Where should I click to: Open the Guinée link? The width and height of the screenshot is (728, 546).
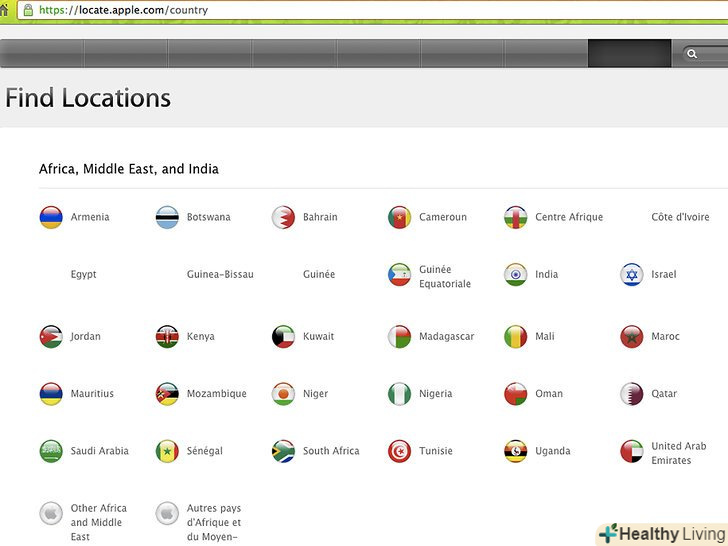coord(319,274)
